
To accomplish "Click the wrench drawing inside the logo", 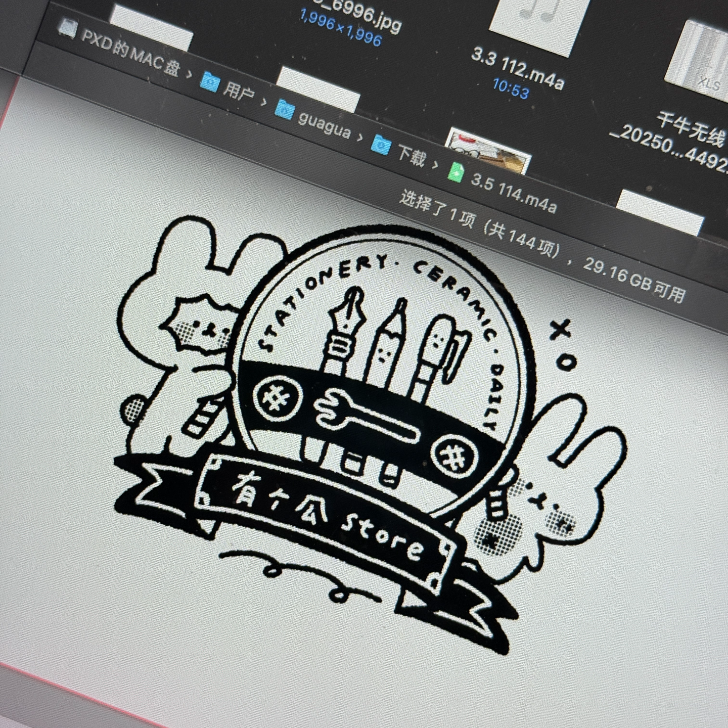I will tap(365, 416).
